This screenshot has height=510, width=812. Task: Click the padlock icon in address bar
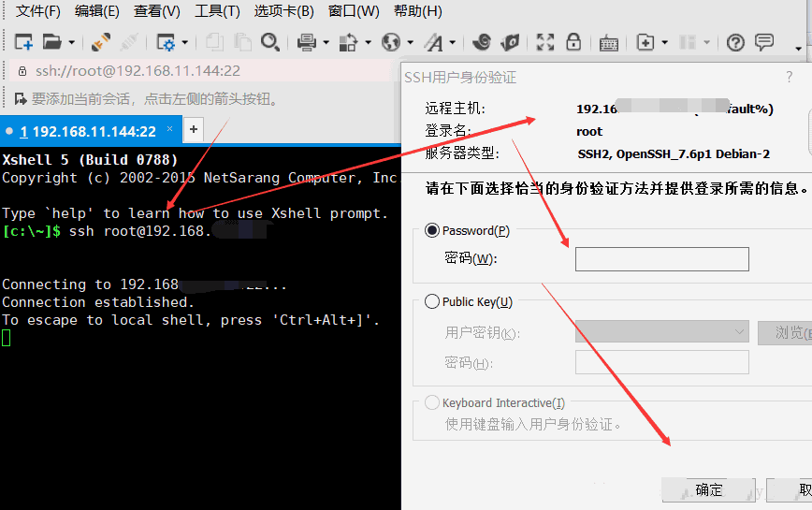pos(22,71)
